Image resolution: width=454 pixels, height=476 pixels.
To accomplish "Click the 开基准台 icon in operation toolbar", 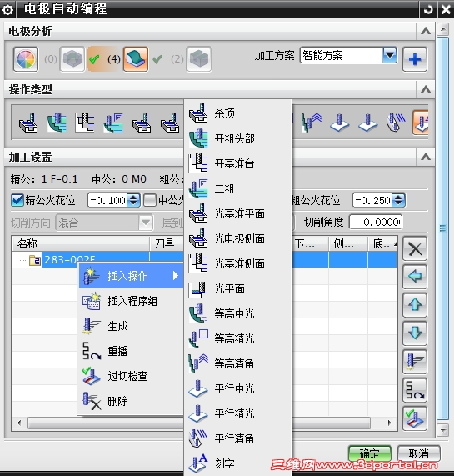I will click(85, 123).
